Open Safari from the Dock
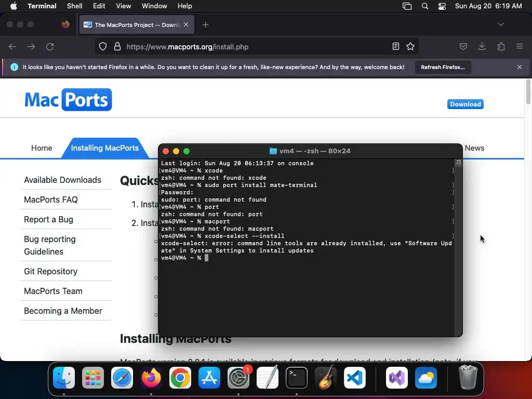Image resolution: width=532 pixels, height=399 pixels. tap(122, 378)
